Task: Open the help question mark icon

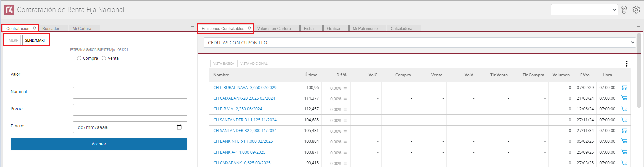Action: (624, 10)
